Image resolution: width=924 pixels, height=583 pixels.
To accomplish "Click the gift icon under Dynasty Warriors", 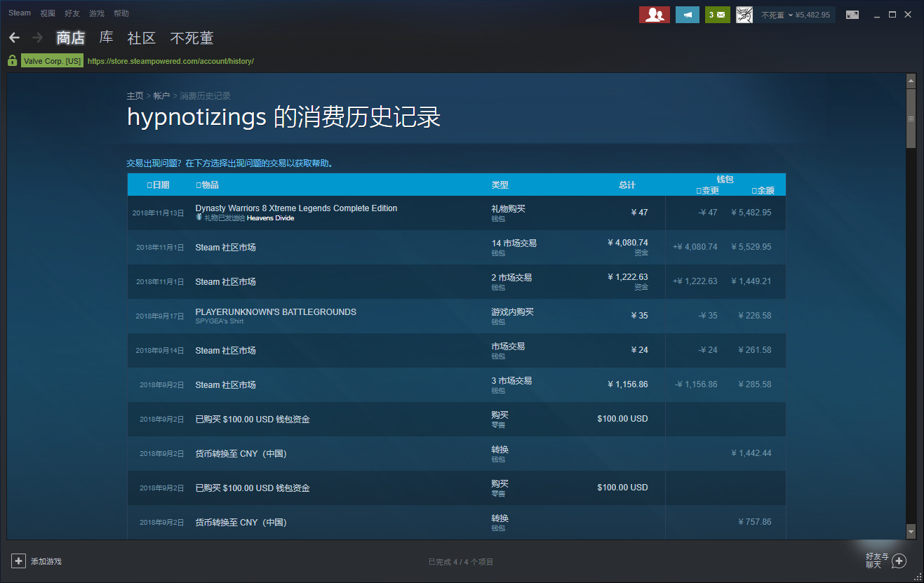I will pyautogui.click(x=199, y=217).
